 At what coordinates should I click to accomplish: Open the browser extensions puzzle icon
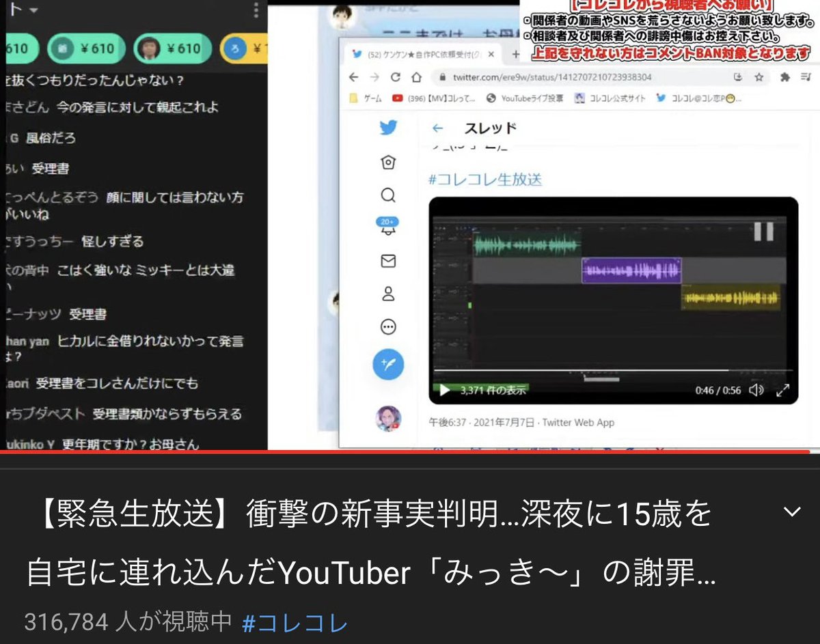(784, 77)
